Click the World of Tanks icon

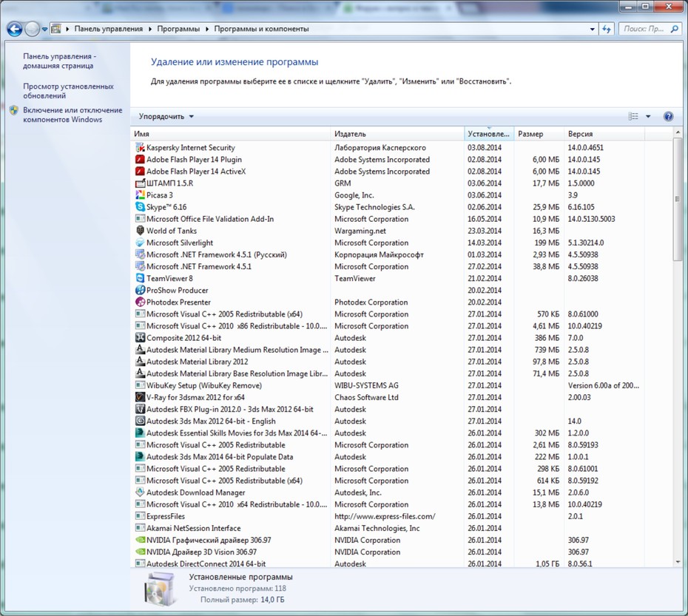140,230
